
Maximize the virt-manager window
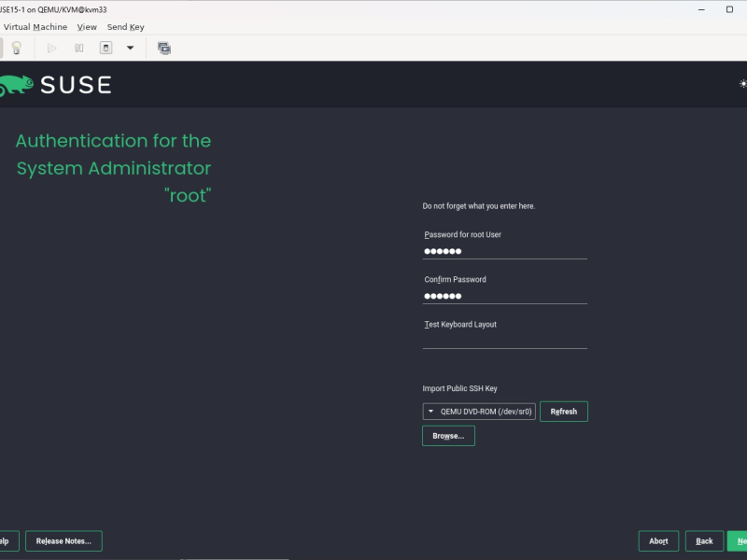(x=729, y=9)
